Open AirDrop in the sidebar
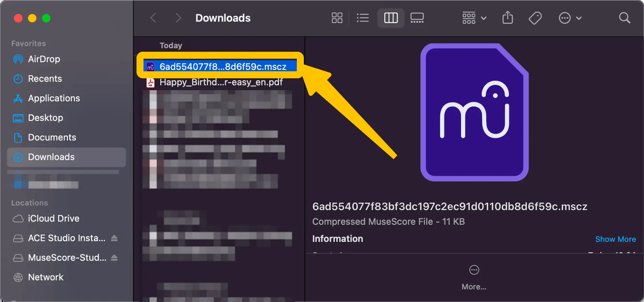 pos(66,59)
